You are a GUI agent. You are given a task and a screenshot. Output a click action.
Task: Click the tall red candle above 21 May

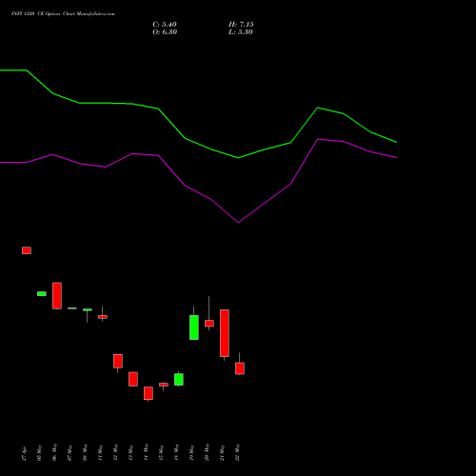pos(225,333)
